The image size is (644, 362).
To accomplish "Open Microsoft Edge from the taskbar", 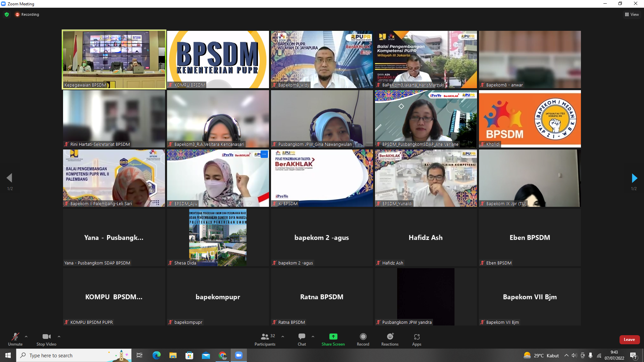I will pyautogui.click(x=156, y=355).
